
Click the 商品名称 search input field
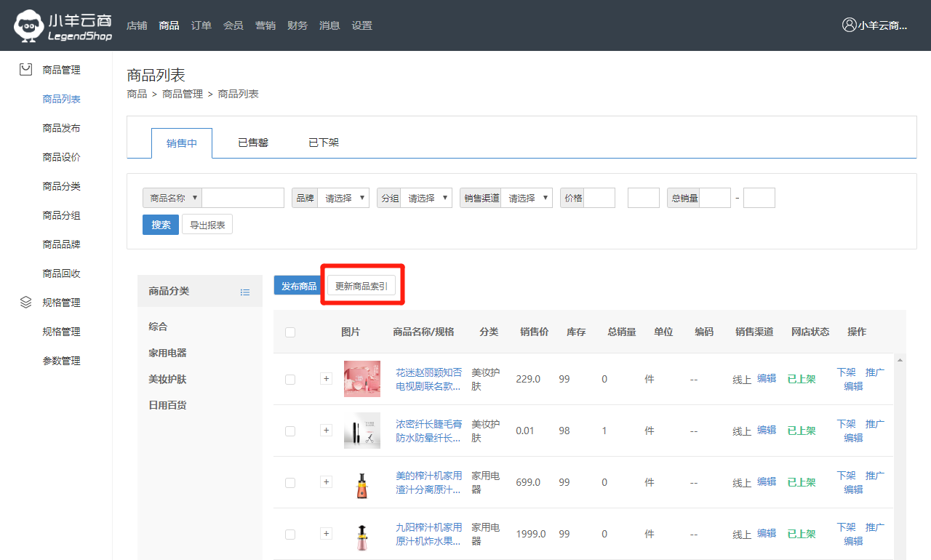tap(243, 198)
